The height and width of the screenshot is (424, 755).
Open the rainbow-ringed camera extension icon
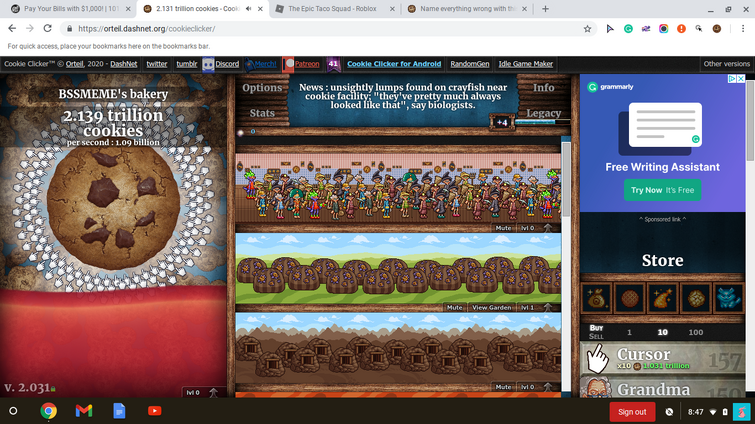tap(664, 29)
